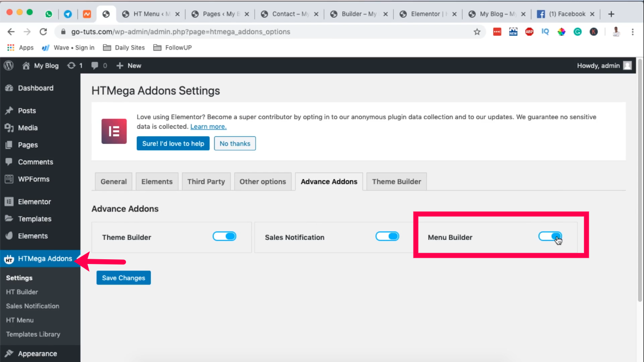Open the My Blog site menu
The image size is (644, 362).
(41, 66)
